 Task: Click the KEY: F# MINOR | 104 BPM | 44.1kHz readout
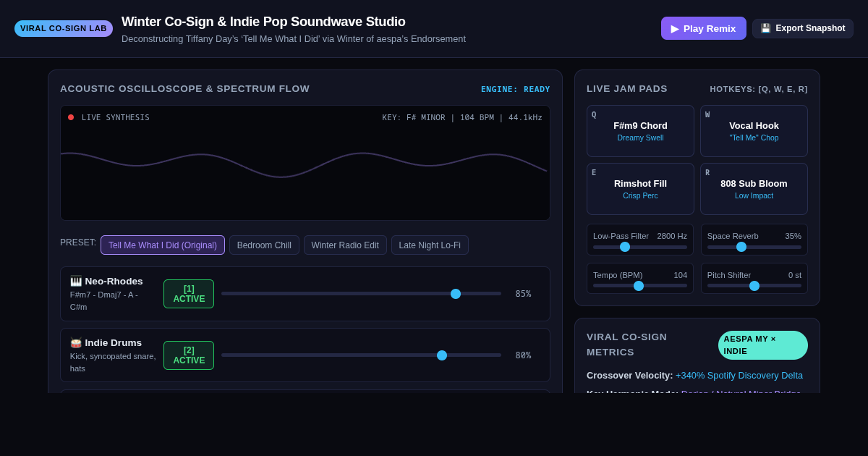pyautogui.click(x=462, y=117)
